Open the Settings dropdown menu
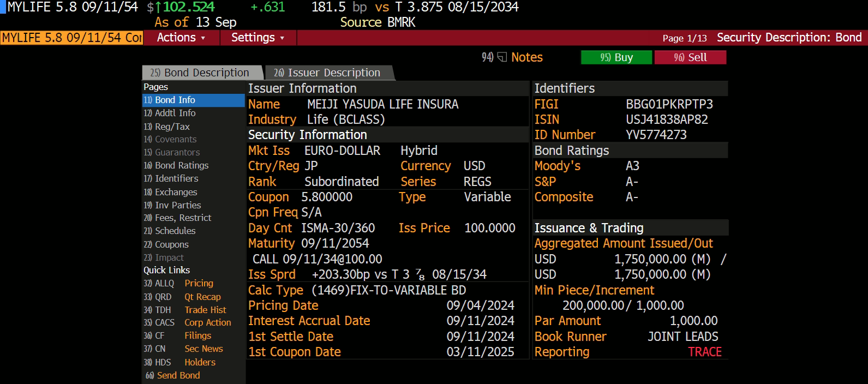 [258, 38]
